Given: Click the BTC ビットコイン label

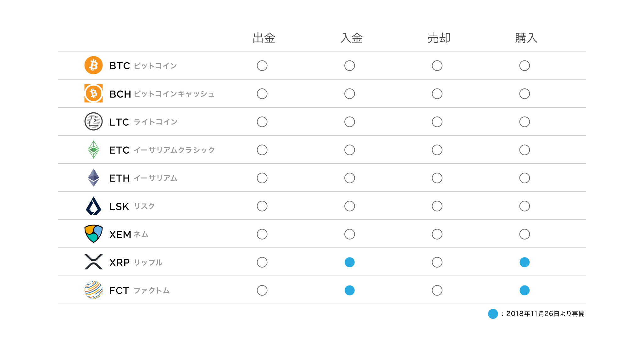Looking at the screenshot, I should [x=143, y=66].
